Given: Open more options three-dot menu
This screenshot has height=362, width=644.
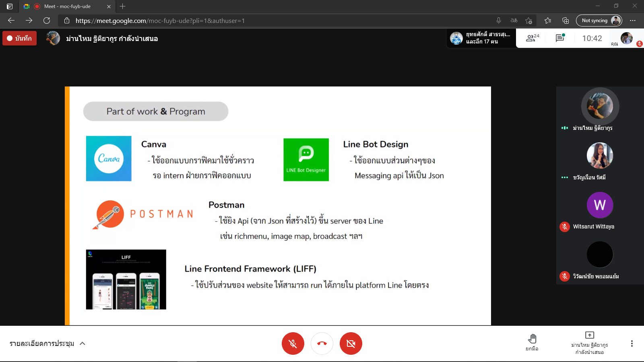Looking at the screenshot, I should 632,343.
